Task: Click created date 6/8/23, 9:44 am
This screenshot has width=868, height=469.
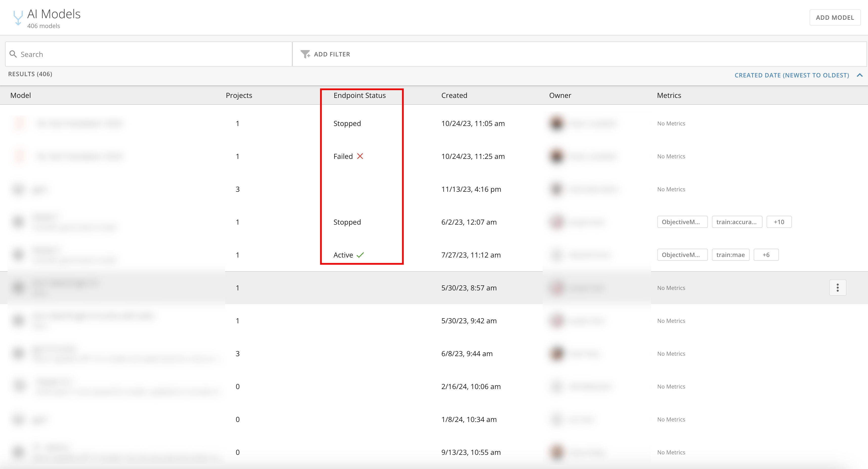Action: click(467, 354)
